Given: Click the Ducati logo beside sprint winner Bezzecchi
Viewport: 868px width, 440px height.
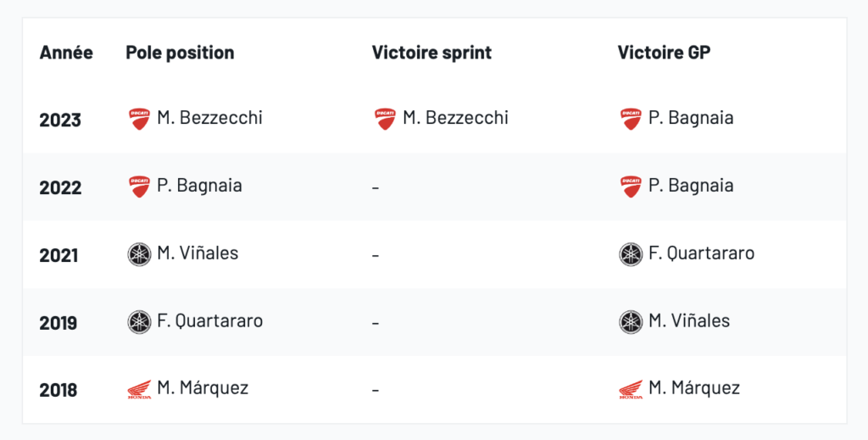Looking at the screenshot, I should pyautogui.click(x=385, y=119).
